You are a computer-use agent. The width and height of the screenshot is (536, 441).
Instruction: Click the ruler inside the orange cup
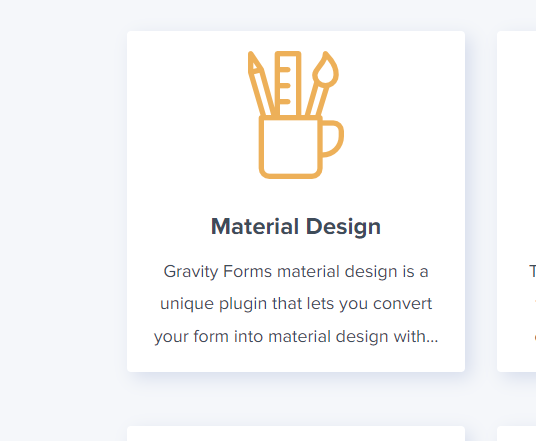tap(288, 83)
